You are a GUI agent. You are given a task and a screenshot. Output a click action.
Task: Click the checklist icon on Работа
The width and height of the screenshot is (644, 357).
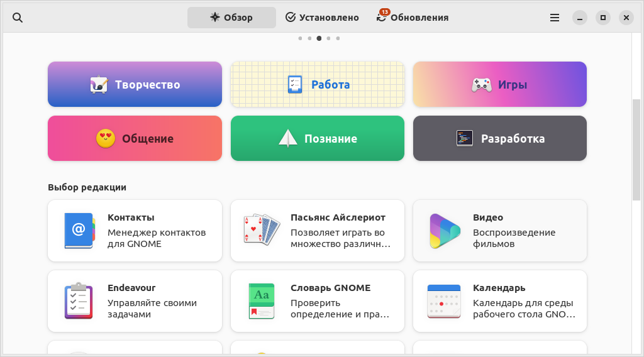295,84
